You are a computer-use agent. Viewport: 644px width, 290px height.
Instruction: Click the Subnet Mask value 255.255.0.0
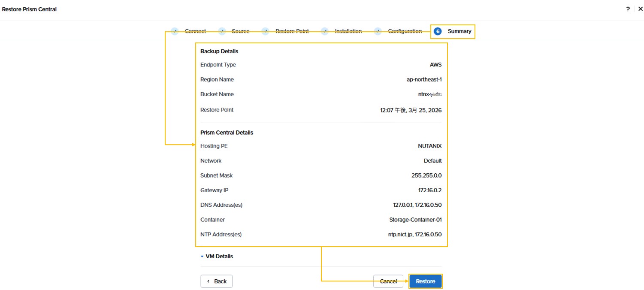(x=426, y=176)
